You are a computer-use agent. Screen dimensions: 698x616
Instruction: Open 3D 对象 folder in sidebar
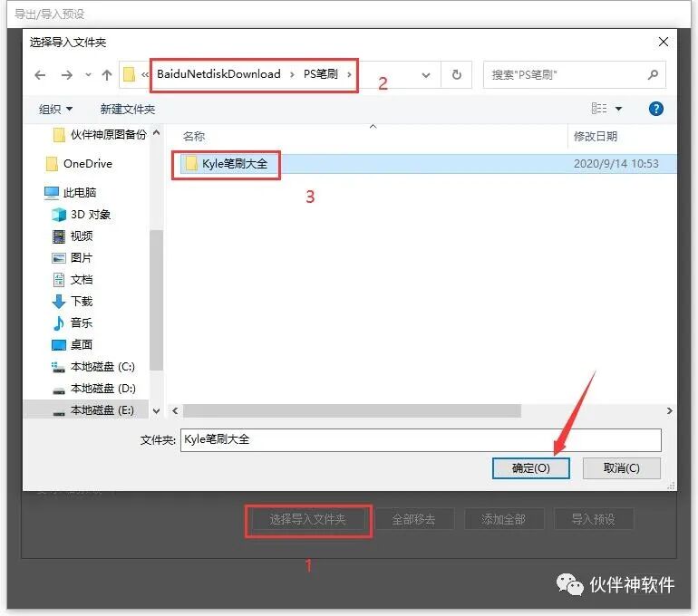click(91, 215)
